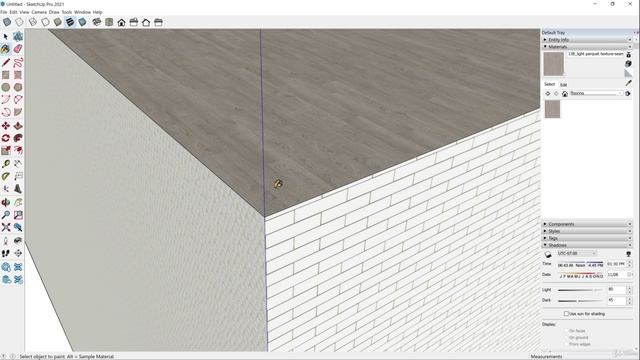Open the Draw menu

tap(54, 12)
